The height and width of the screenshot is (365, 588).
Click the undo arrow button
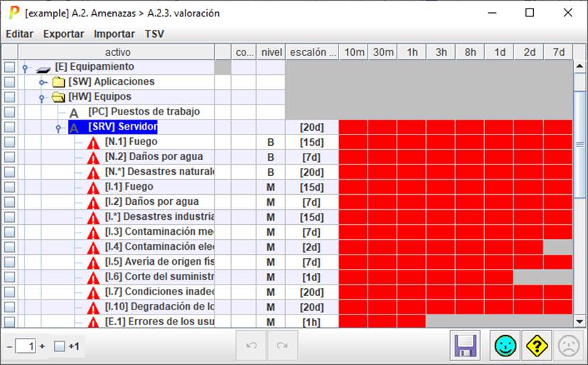point(251,347)
